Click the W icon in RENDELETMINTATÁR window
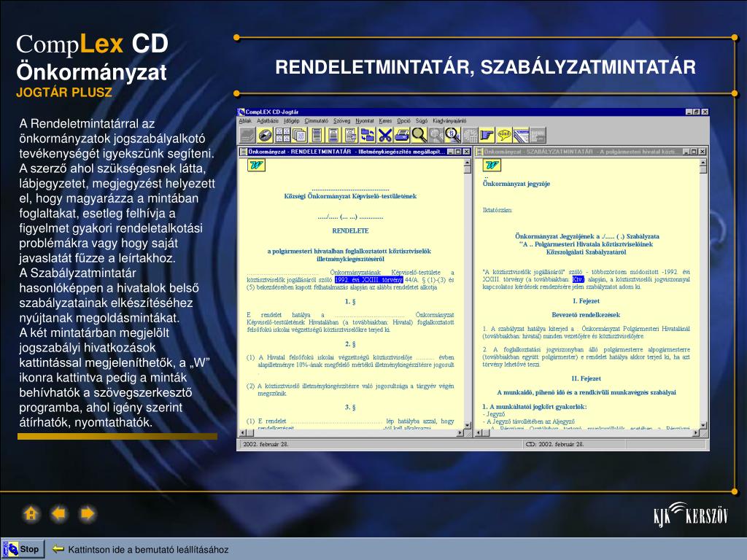This screenshot has height=560, width=747. pos(256,166)
